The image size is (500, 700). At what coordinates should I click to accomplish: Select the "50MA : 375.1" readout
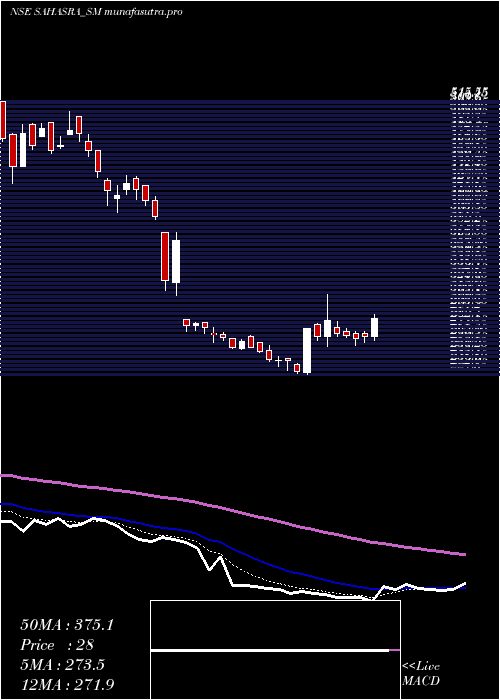point(67,625)
